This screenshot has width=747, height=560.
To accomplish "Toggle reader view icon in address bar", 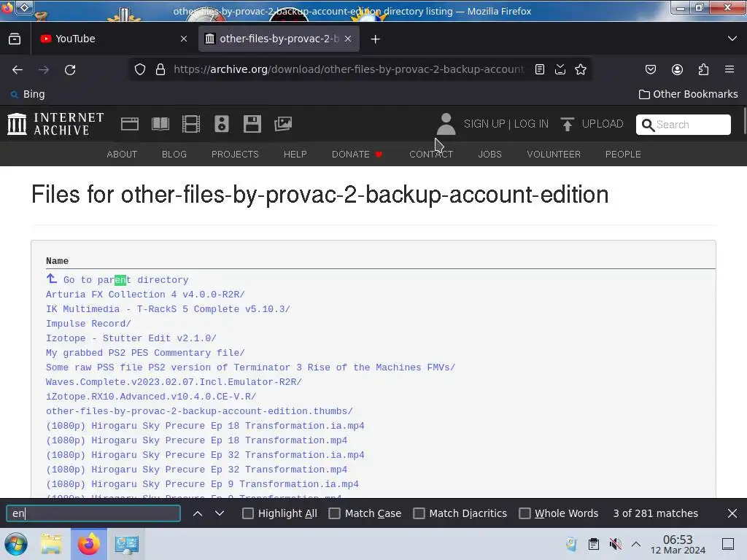I will [x=540, y=69].
